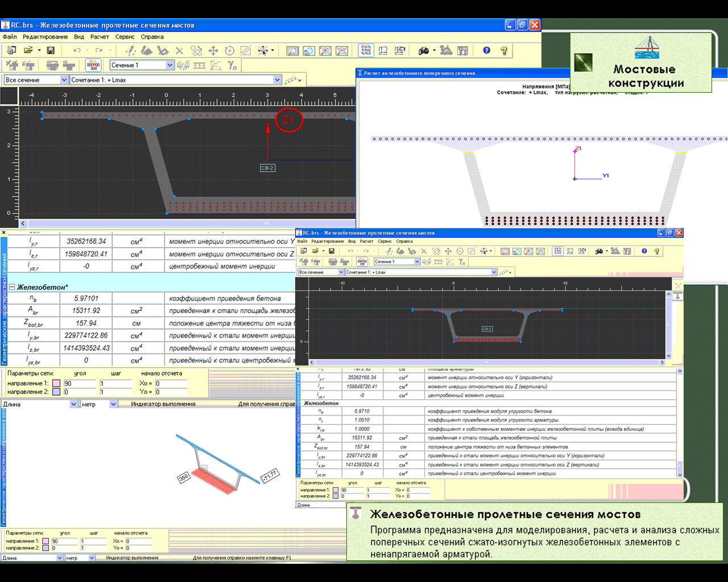This screenshot has width=728, height=582.
Task: Click the zoom window magnifier in the large top toolbar
Action: (309, 51)
